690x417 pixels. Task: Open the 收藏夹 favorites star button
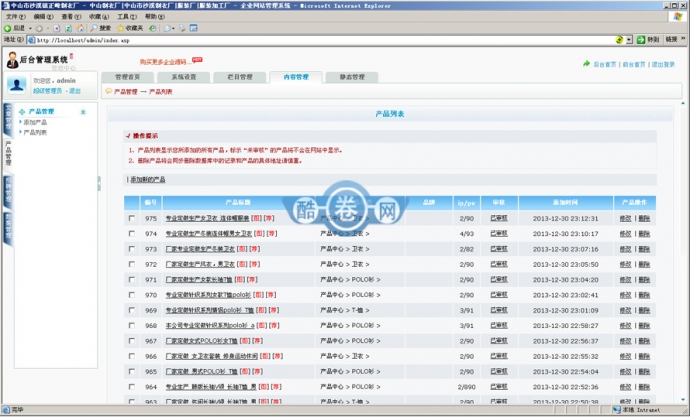tap(130, 28)
